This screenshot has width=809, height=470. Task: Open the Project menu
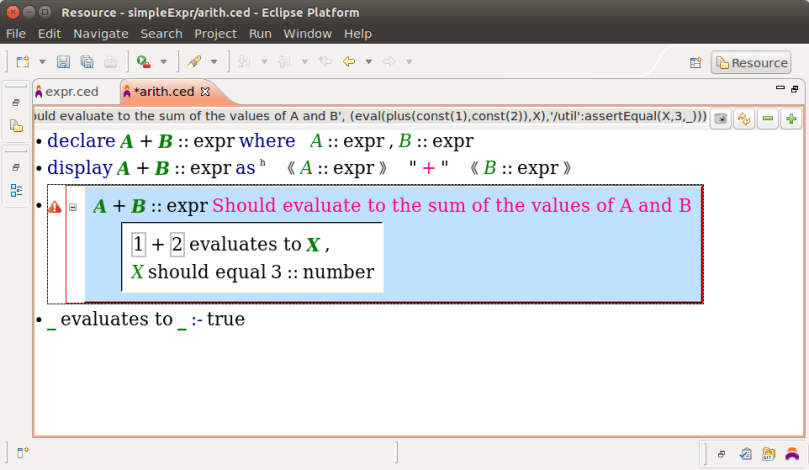215,33
